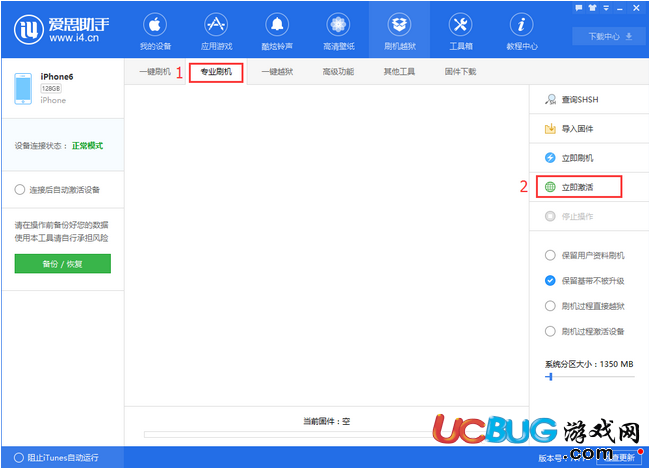Click www.i4.cn website text
The height and width of the screenshot is (468, 649).
[x=74, y=38]
